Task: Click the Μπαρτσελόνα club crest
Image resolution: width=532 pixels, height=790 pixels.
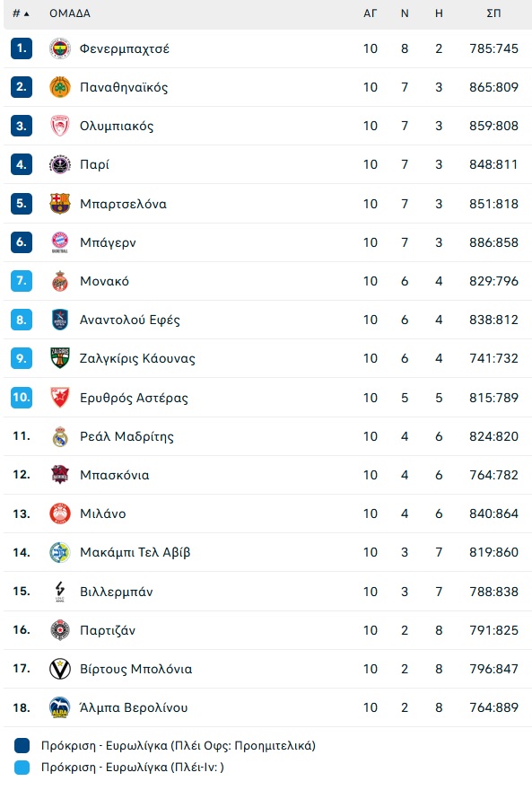Action: 60,204
